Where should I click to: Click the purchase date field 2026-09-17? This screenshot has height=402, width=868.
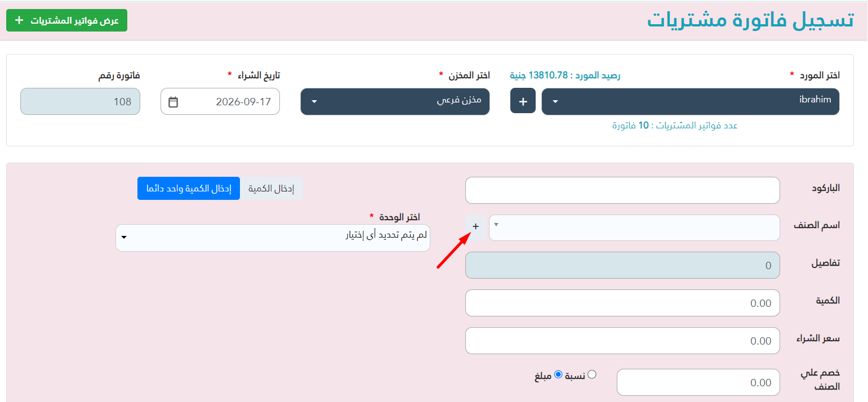pyautogui.click(x=220, y=101)
